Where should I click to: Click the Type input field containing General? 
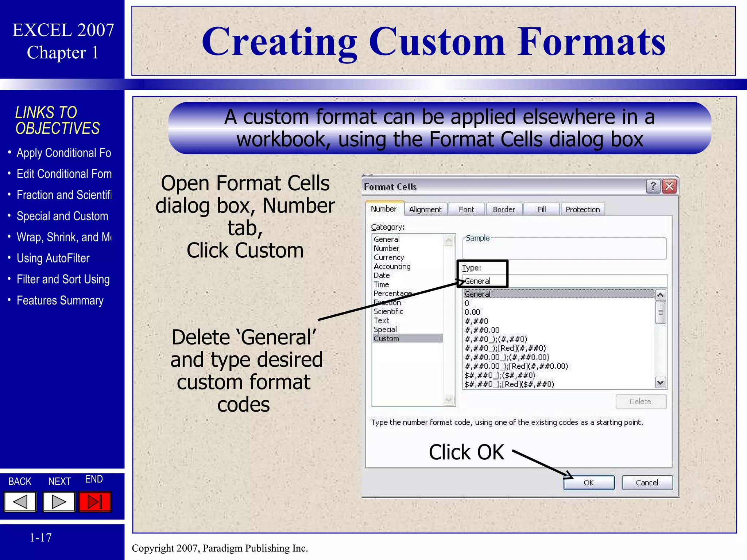(x=565, y=281)
